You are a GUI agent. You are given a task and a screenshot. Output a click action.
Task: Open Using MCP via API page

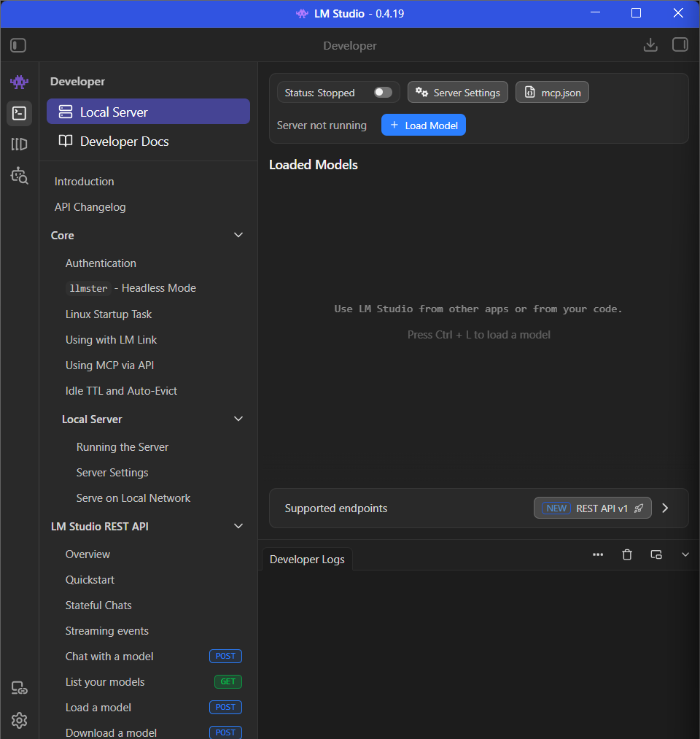pos(110,365)
